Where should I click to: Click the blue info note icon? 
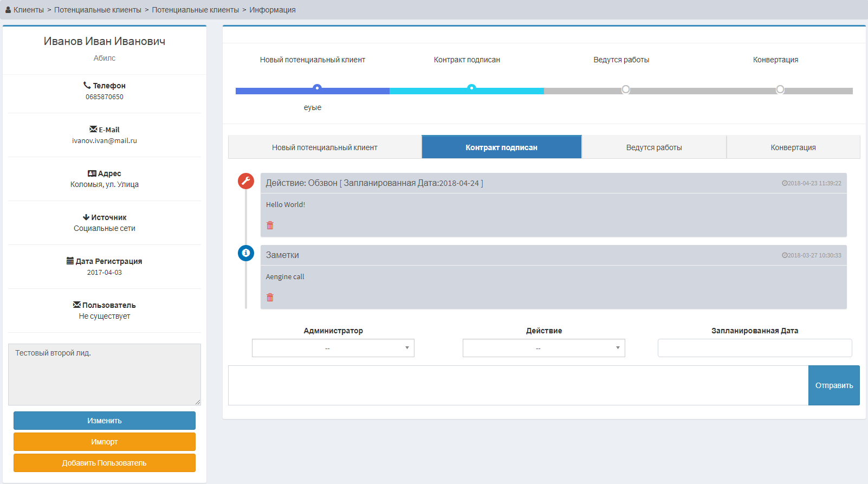coord(246,253)
